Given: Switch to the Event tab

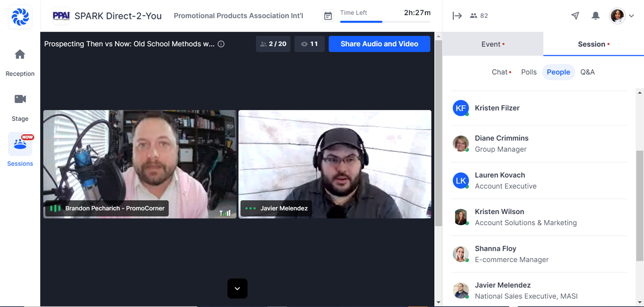Looking at the screenshot, I should [x=493, y=44].
